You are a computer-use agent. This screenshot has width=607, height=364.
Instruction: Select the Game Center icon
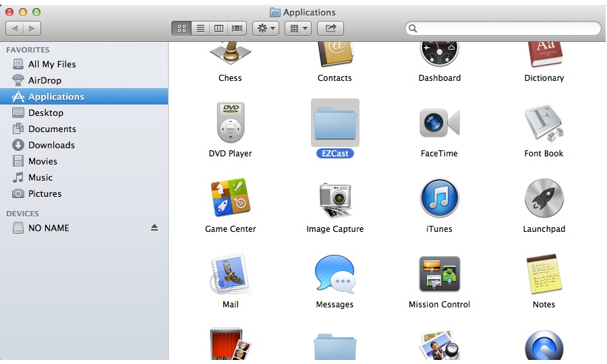(x=231, y=198)
